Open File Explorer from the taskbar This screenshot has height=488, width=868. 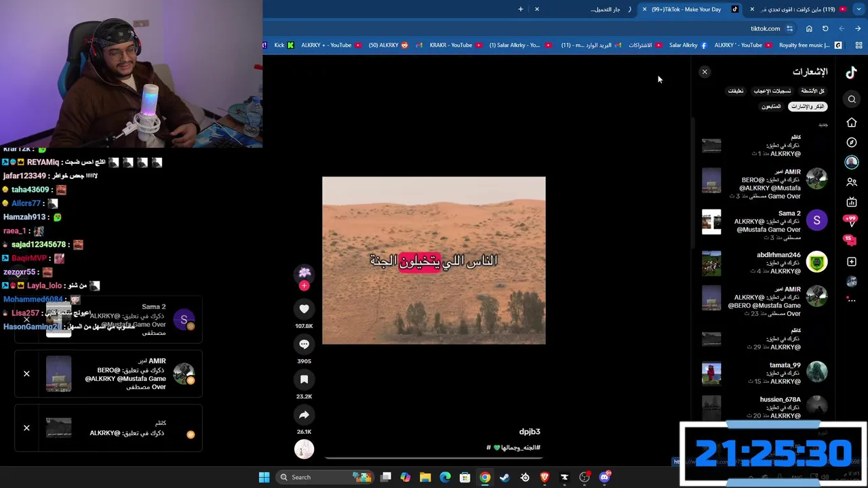point(425,477)
